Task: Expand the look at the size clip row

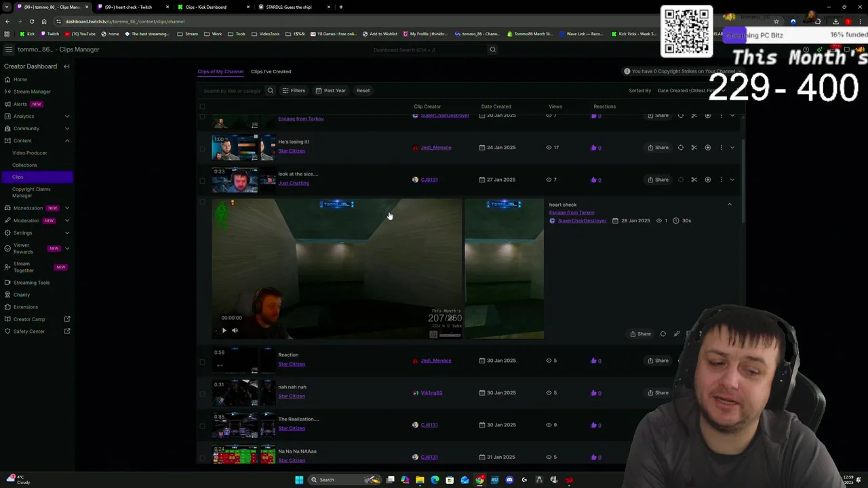Action: tap(732, 180)
